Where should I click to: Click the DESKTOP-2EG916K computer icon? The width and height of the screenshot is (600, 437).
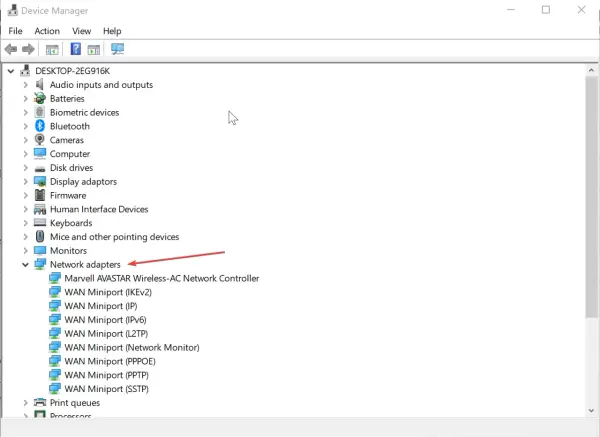point(25,70)
